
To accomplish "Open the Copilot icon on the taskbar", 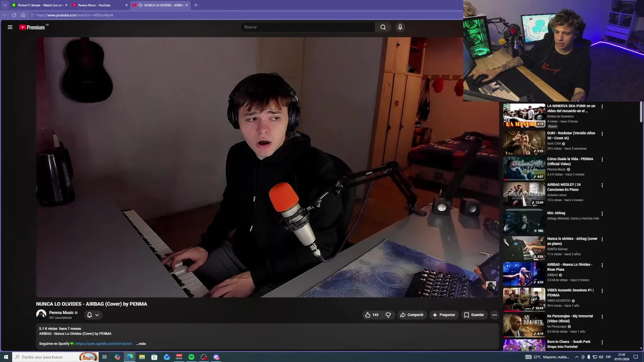I will point(117,357).
